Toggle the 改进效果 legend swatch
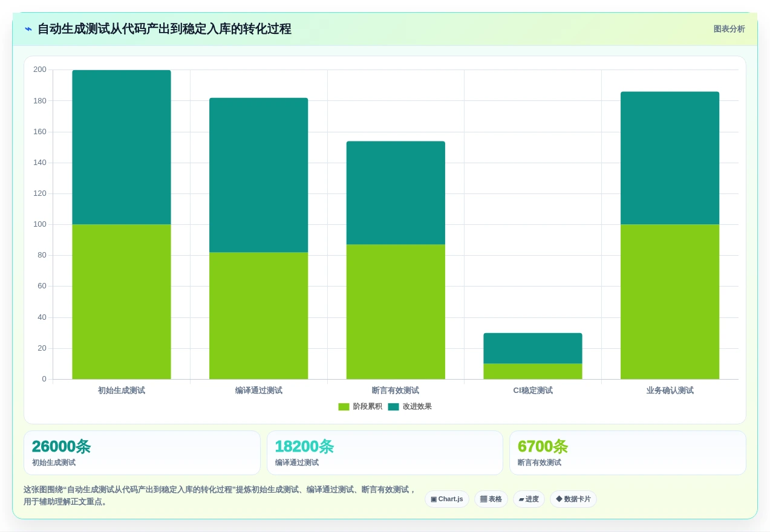The width and height of the screenshot is (770, 532). [393, 407]
